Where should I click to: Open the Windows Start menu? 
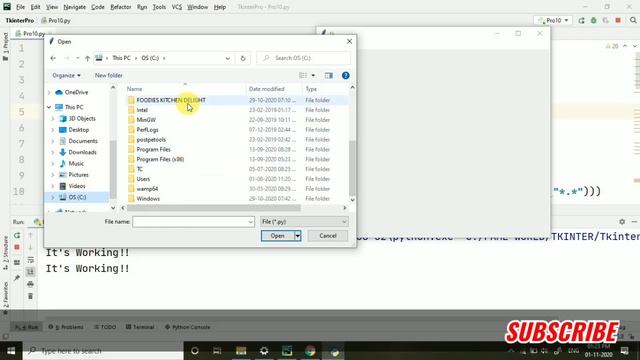(11, 351)
